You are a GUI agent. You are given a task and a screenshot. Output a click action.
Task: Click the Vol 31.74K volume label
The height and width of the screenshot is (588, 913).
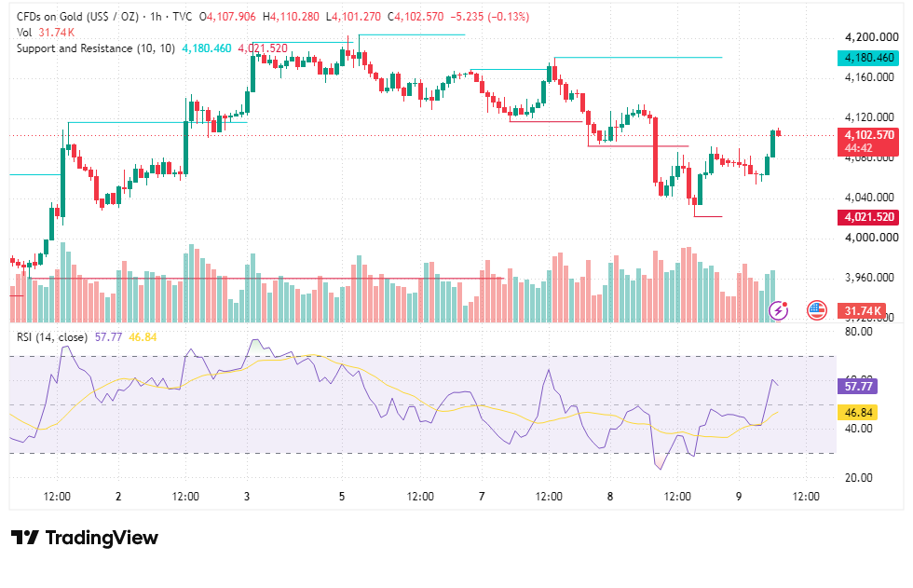click(46, 33)
